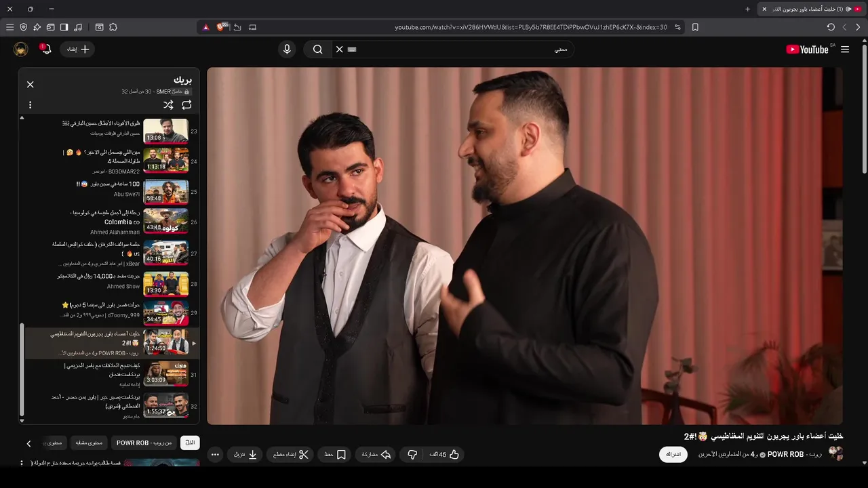Toggle shuffle for the playlist
Viewport: 868px width, 488px height.
tap(168, 105)
